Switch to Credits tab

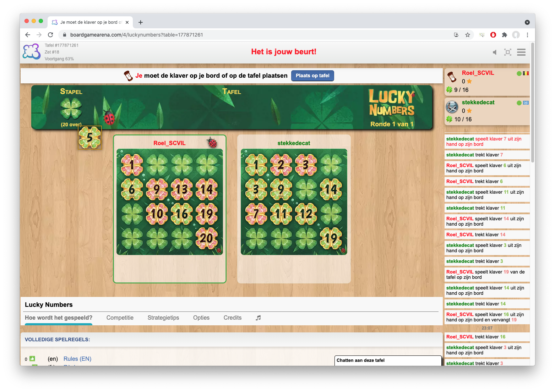pos(233,318)
